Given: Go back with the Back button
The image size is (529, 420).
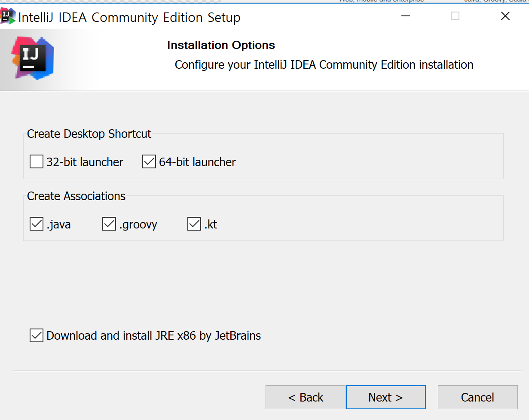Looking at the screenshot, I should click(305, 397).
